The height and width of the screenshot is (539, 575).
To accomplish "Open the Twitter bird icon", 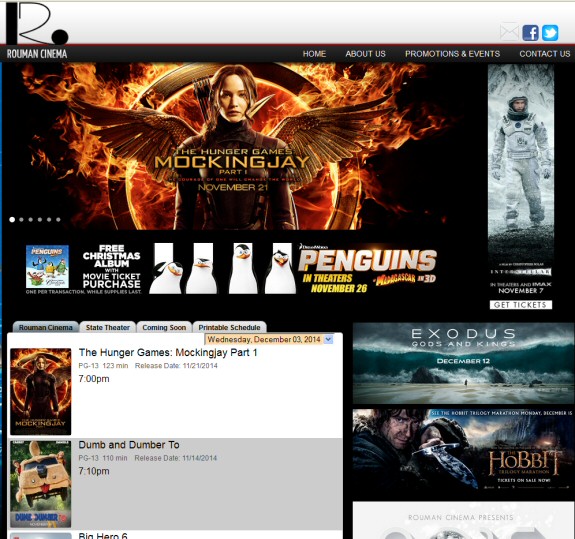I will [550, 33].
